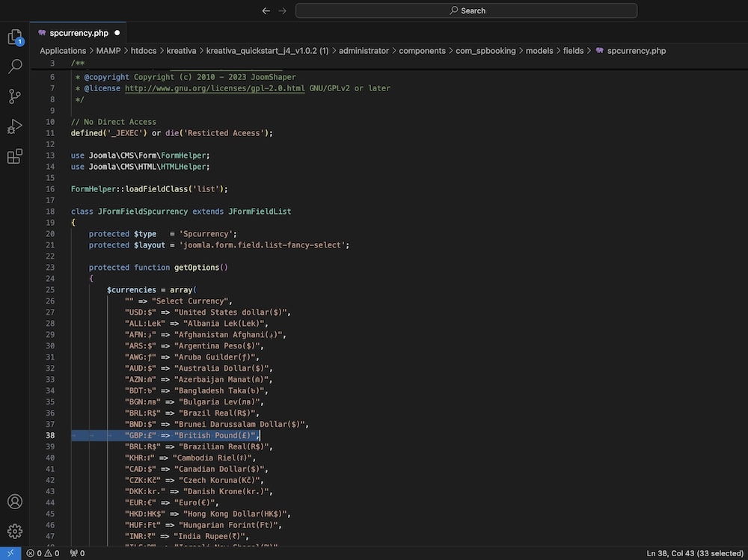Open the Explorer view in activity bar
748x560 pixels.
point(14,37)
